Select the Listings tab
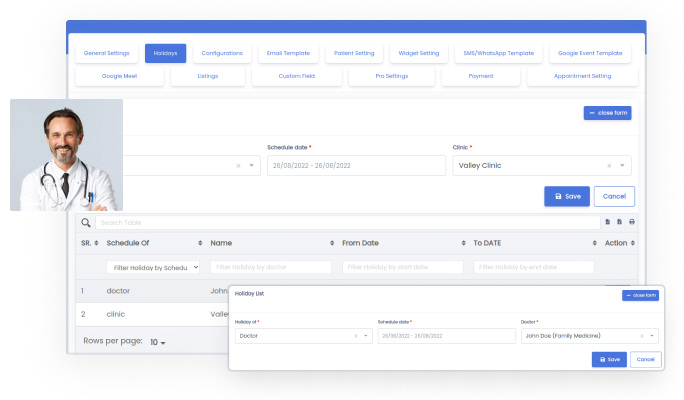 (208, 76)
